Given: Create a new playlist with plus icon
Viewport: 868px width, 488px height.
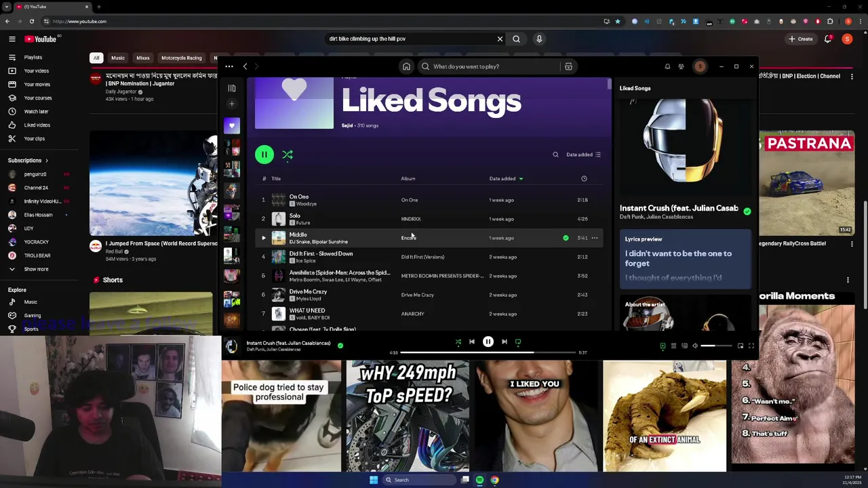Looking at the screenshot, I should click(x=231, y=104).
